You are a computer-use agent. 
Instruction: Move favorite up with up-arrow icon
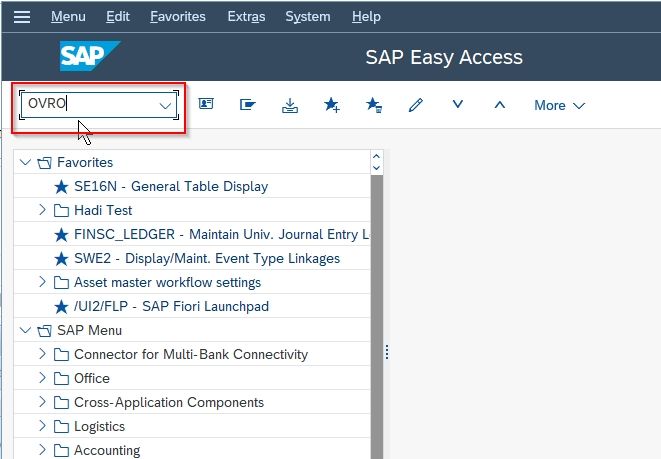tap(500, 105)
